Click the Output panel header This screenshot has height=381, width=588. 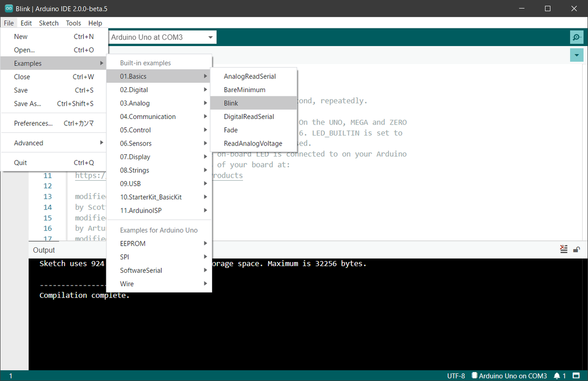tap(44, 250)
